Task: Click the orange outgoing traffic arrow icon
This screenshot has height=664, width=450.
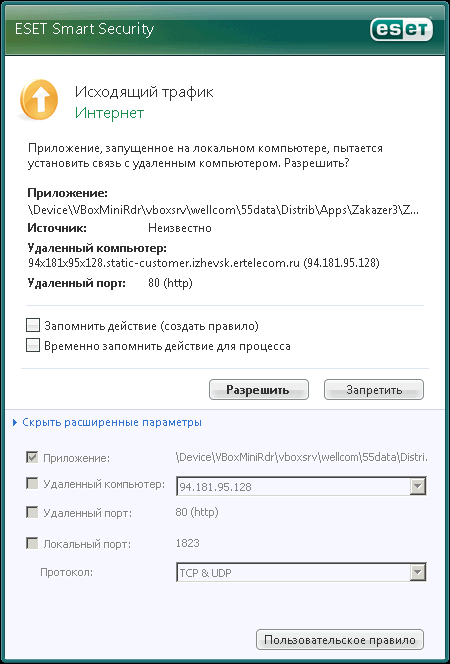Action: [39, 100]
